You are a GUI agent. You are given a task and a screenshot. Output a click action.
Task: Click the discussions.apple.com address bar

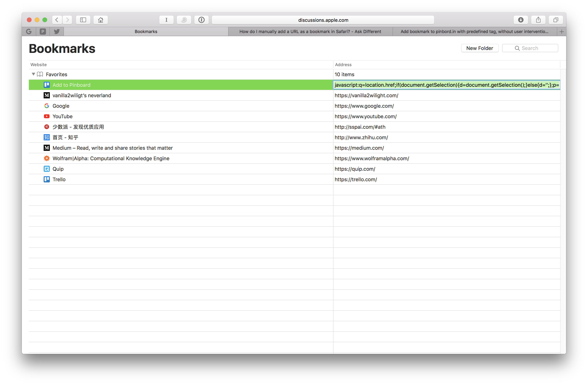click(x=323, y=20)
